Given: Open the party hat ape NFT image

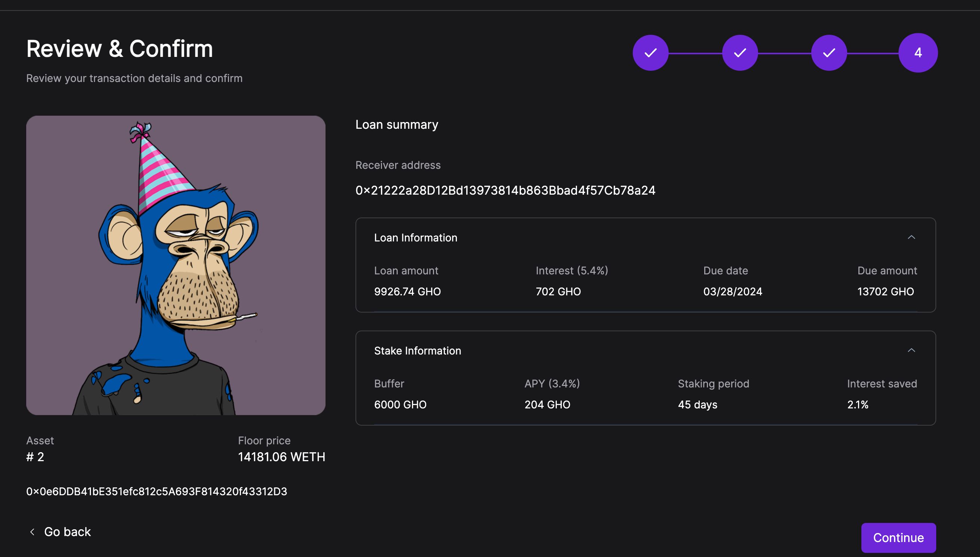Looking at the screenshot, I should point(176,265).
